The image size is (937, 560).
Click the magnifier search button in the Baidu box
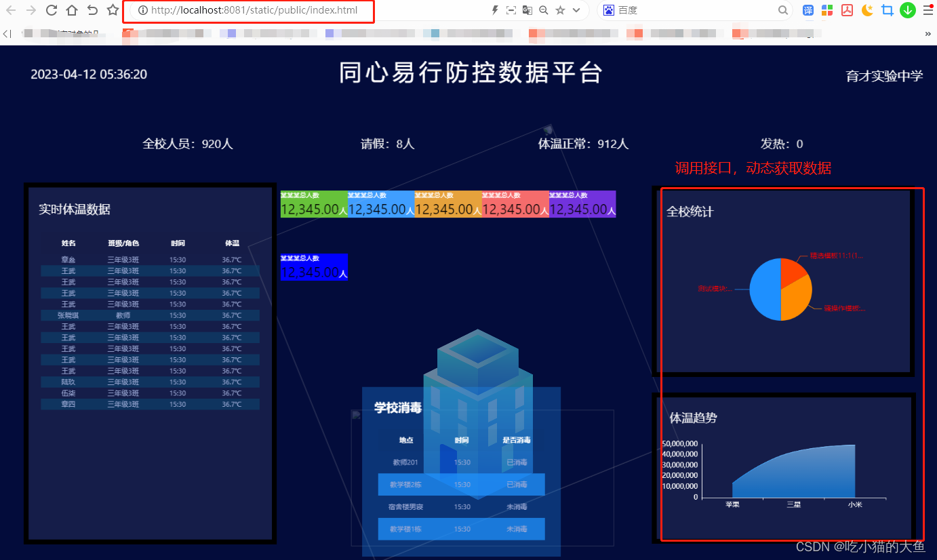783,10
